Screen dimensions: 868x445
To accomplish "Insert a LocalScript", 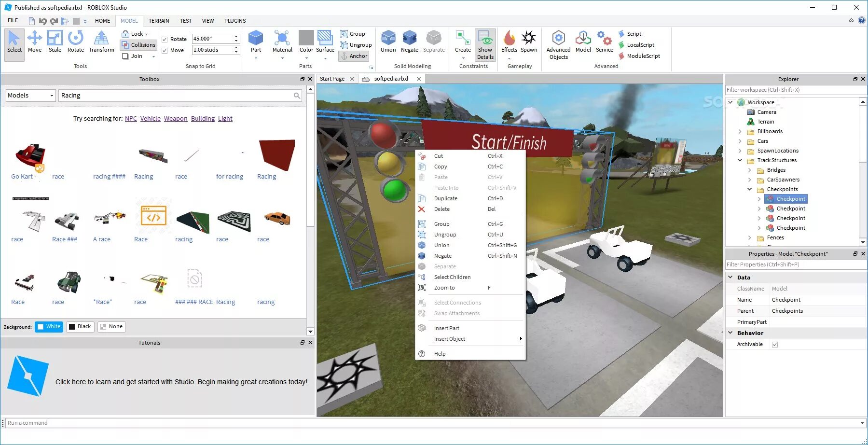I will tap(636, 45).
